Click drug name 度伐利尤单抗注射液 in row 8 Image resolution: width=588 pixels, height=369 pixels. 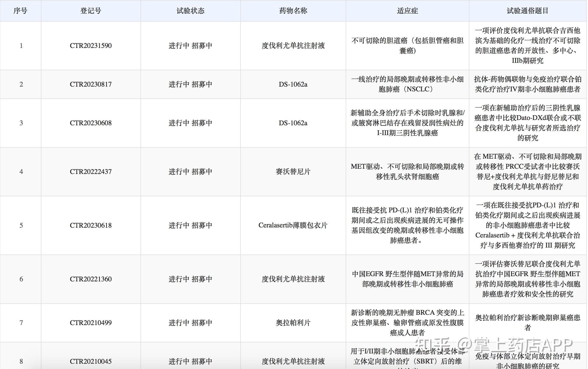point(293,361)
